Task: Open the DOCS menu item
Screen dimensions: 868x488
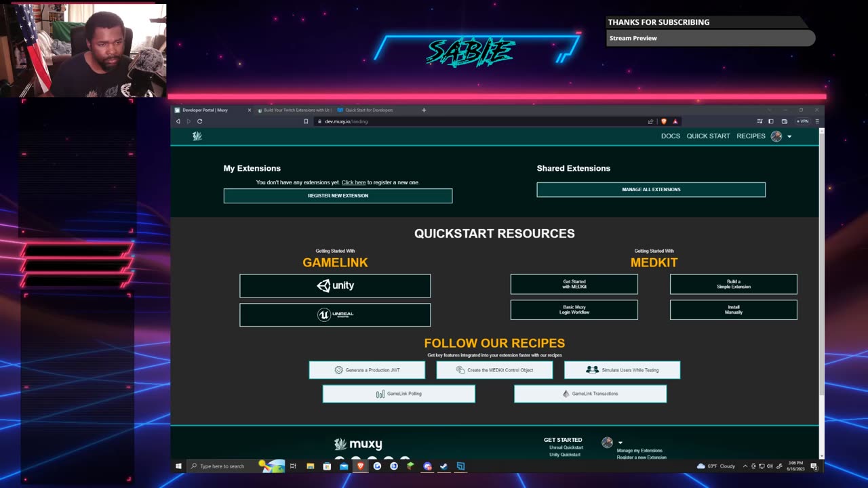Action: [670, 136]
